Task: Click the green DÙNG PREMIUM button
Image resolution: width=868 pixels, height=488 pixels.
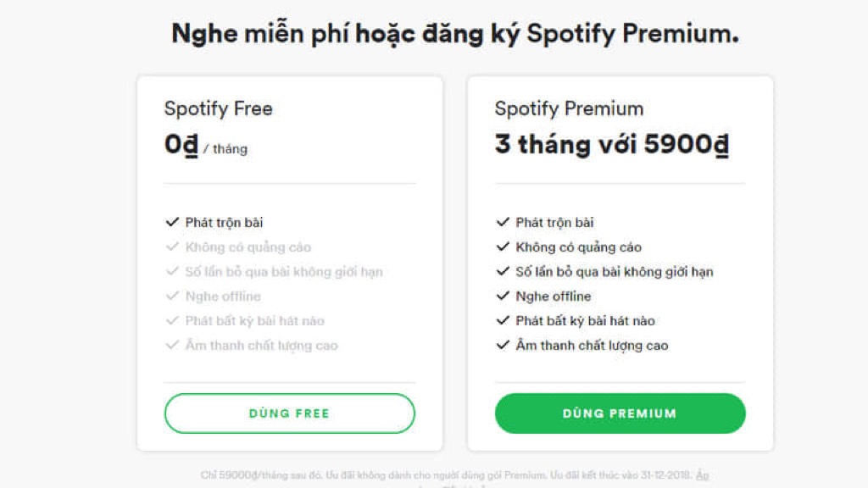Action: point(620,413)
